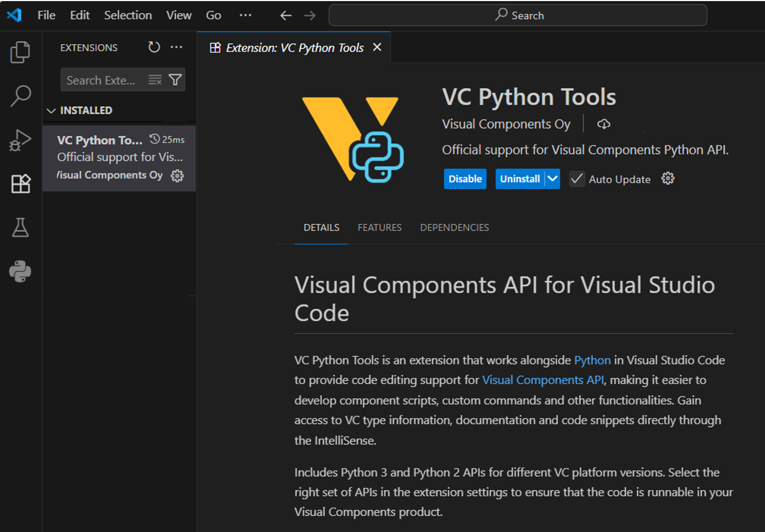Click 'Official support for Visual Components Python API.' text
Image resolution: width=765 pixels, height=532 pixels.
pos(585,150)
